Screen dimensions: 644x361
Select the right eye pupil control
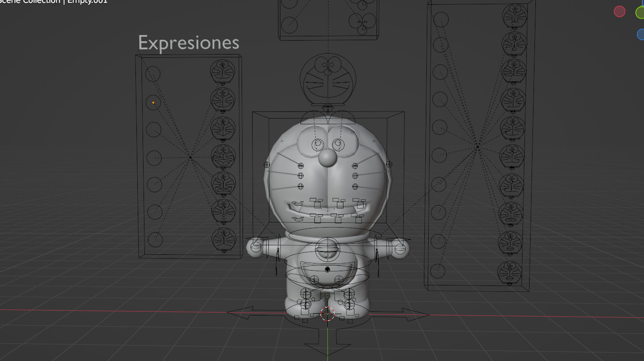338,144
